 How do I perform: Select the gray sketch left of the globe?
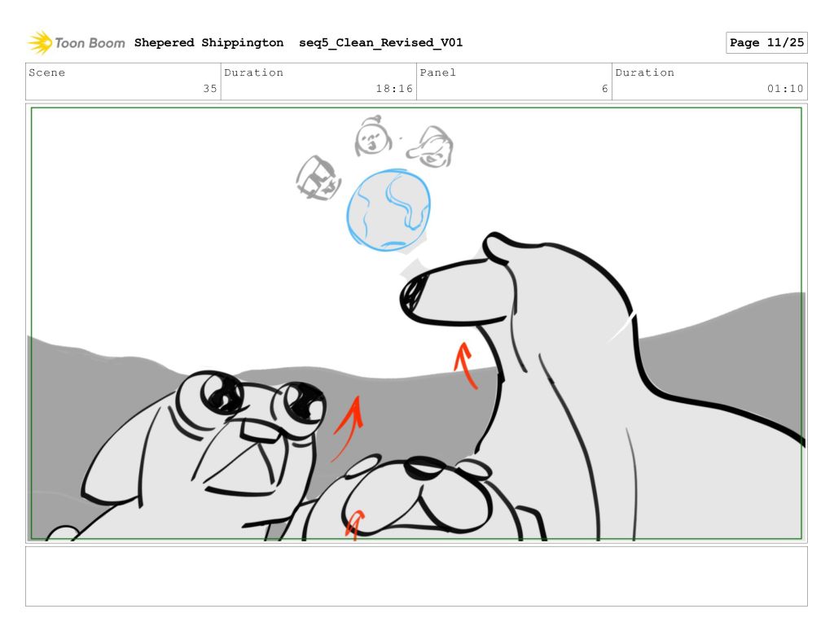[x=318, y=177]
